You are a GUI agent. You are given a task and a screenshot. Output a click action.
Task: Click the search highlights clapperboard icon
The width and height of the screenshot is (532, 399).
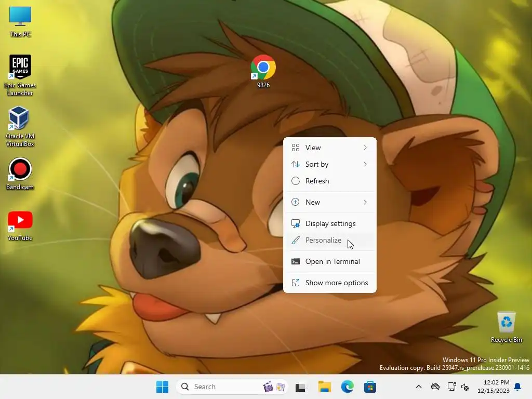(x=268, y=387)
